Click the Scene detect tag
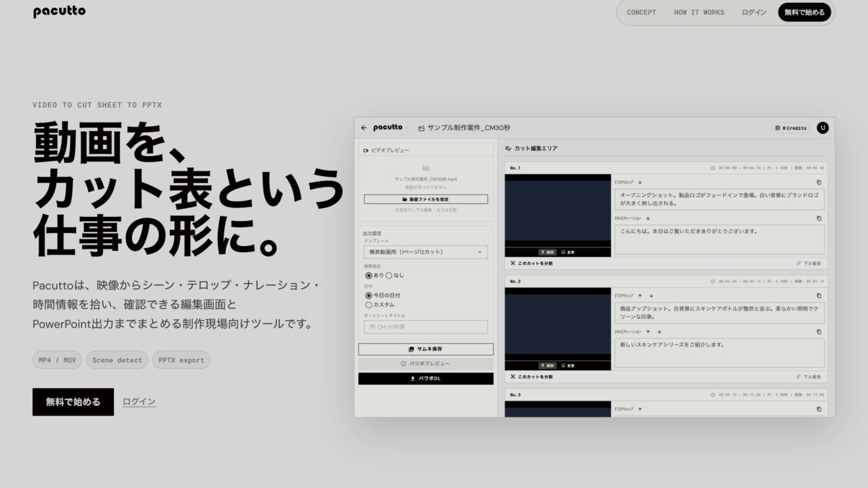Image resolution: width=868 pixels, height=488 pixels. coord(117,360)
